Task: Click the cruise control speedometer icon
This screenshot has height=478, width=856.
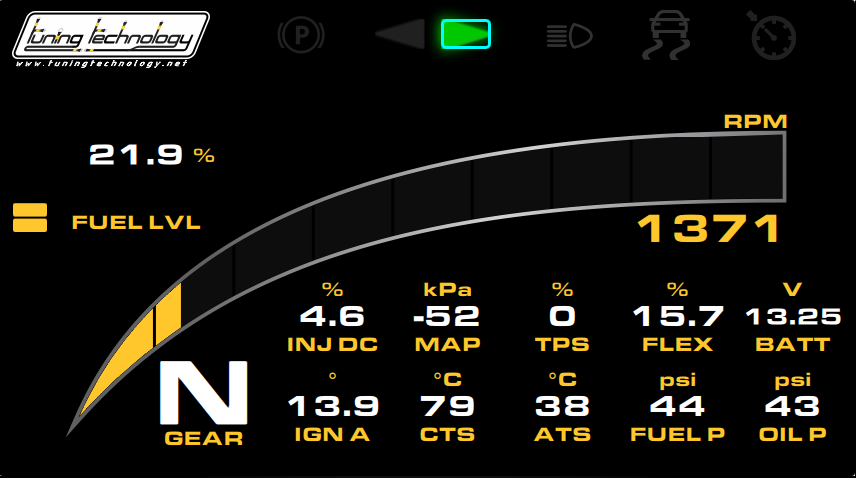Action: (772, 35)
